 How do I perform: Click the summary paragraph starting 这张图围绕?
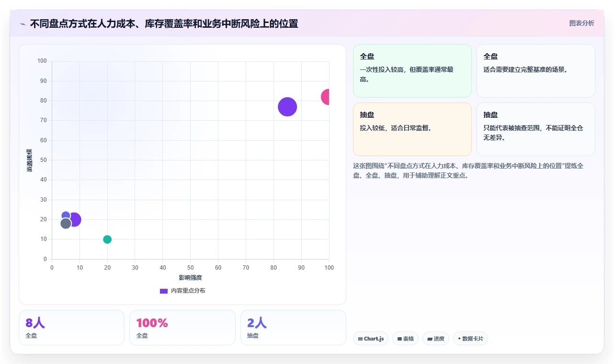click(x=468, y=171)
